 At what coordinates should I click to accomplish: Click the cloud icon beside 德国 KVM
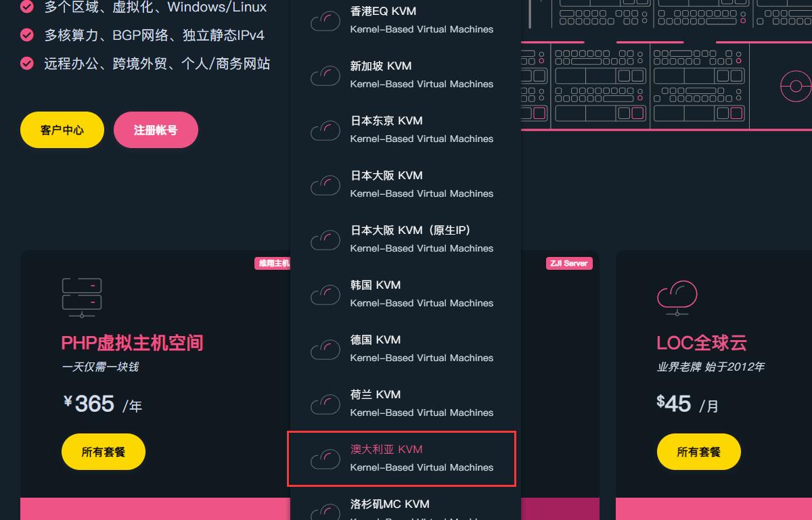[x=325, y=350]
